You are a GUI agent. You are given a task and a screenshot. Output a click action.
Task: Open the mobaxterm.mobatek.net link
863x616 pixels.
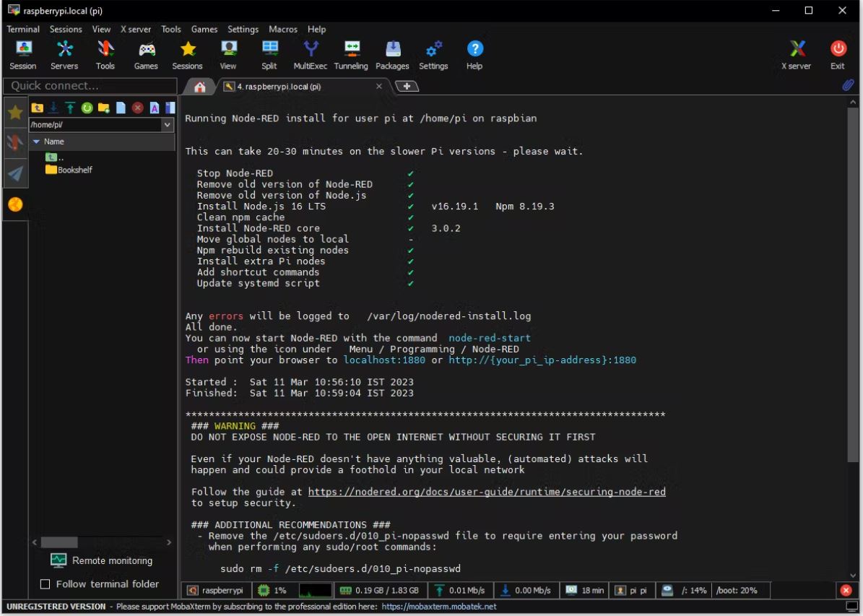point(438,607)
